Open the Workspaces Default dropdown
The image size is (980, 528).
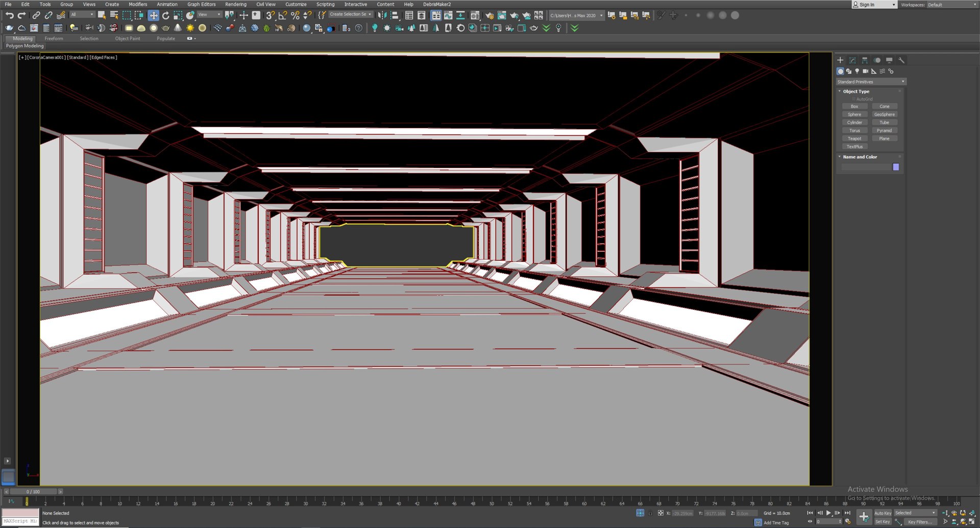pos(952,5)
